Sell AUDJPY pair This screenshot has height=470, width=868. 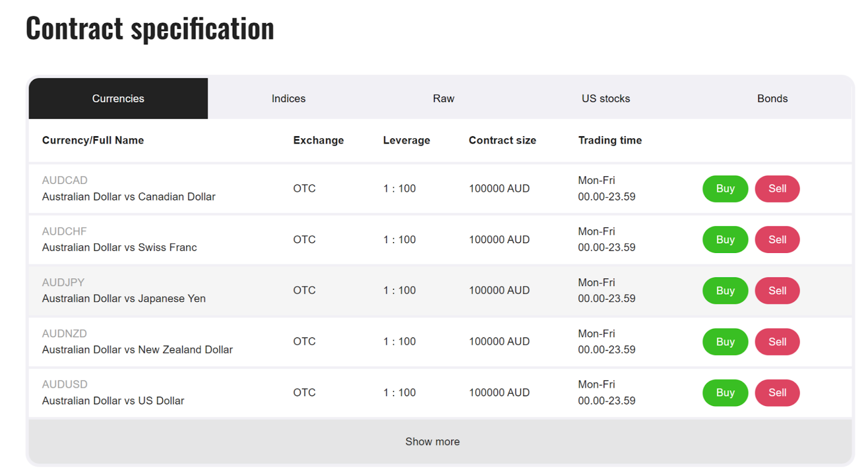tap(777, 290)
